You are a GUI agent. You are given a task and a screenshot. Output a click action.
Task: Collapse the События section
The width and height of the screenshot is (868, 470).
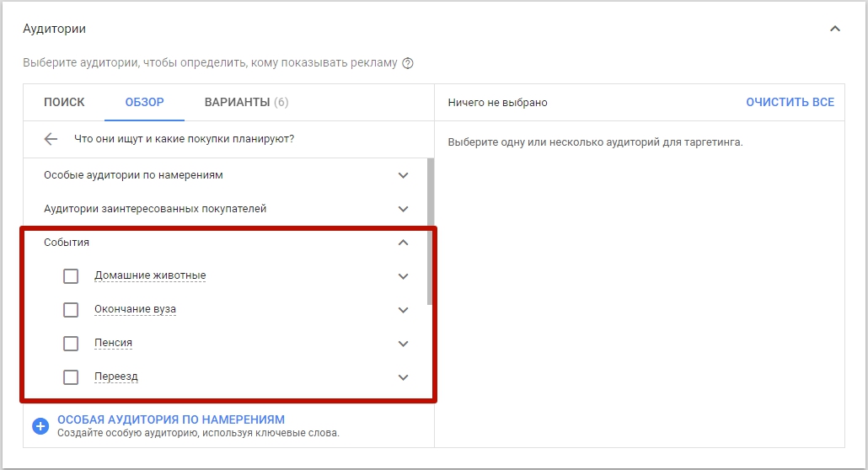tap(403, 243)
